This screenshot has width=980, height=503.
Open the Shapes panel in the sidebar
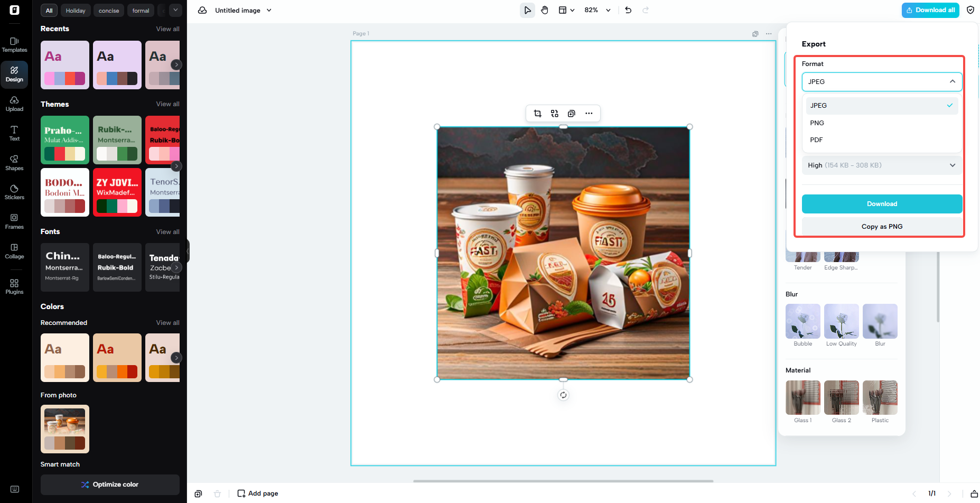point(14,162)
